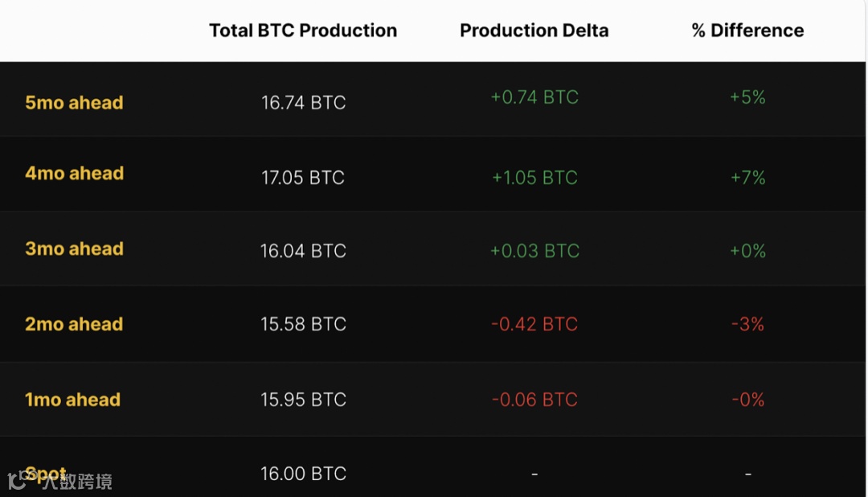
Task: Click the % Difference column header
Action: (747, 31)
